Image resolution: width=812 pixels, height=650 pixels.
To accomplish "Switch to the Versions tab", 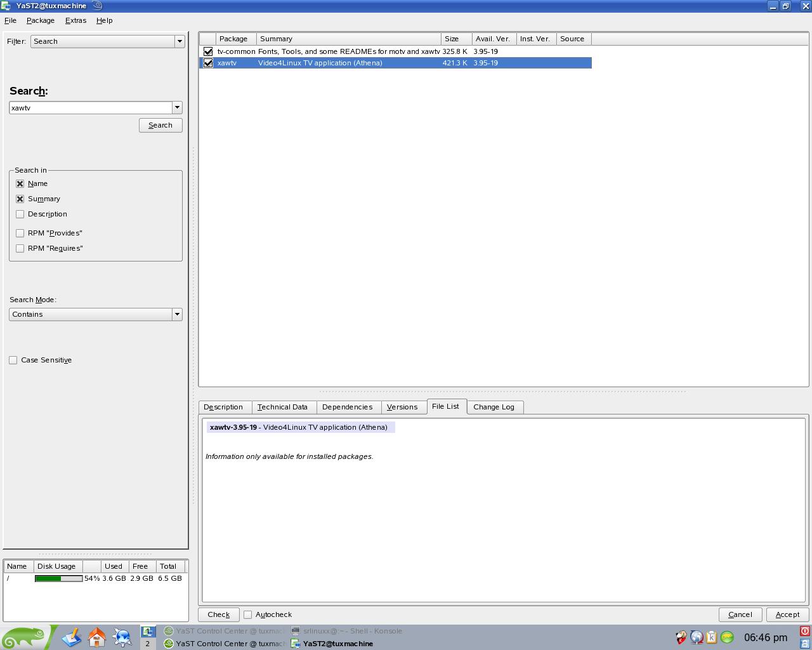I will tap(402, 407).
